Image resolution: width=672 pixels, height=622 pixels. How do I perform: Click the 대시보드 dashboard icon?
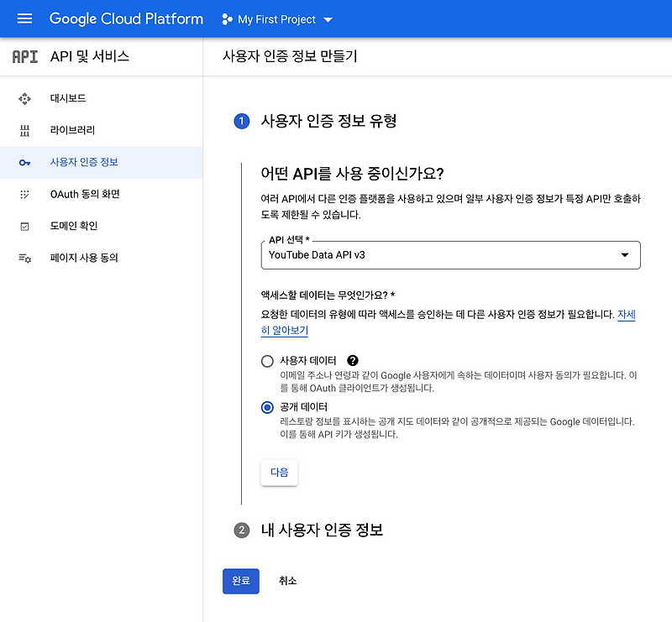pos(24,98)
